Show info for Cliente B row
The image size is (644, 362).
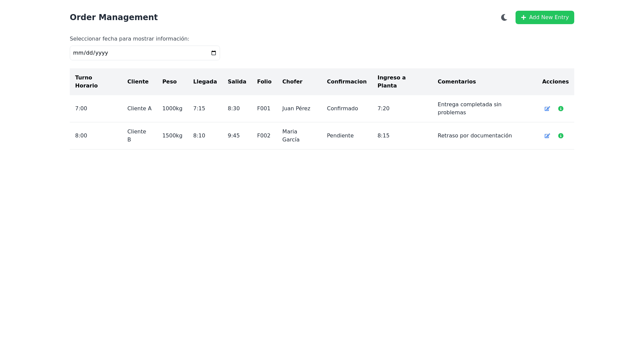pos(560,136)
